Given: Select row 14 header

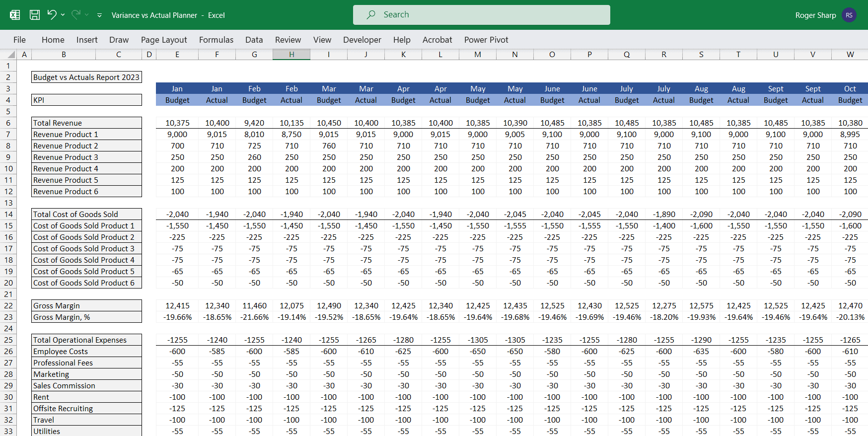Looking at the screenshot, I should click(x=8, y=214).
